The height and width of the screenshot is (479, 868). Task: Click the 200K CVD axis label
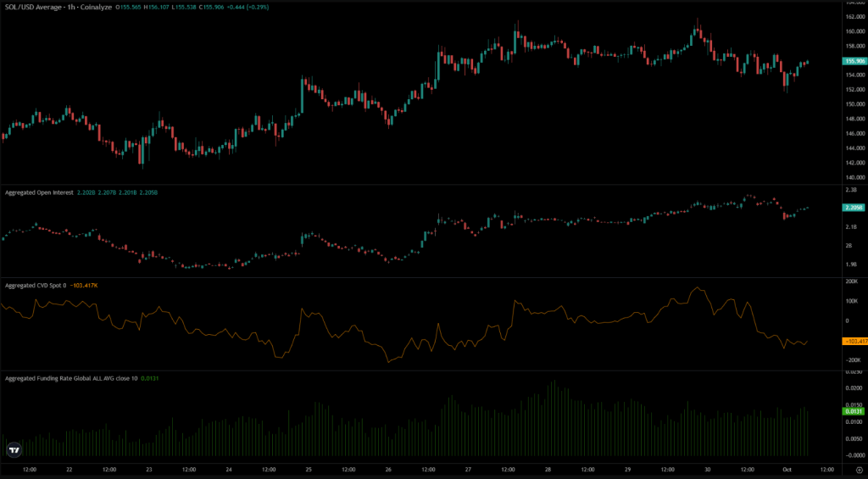click(x=852, y=281)
